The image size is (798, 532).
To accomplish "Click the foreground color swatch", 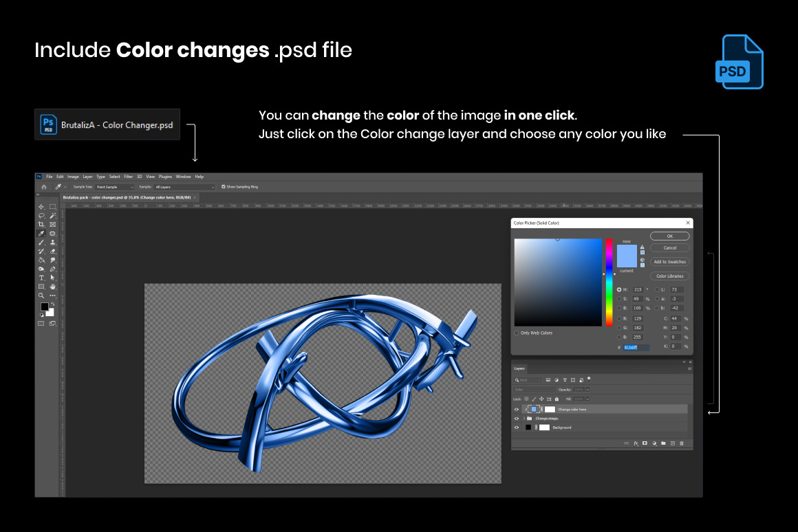I will [44, 307].
